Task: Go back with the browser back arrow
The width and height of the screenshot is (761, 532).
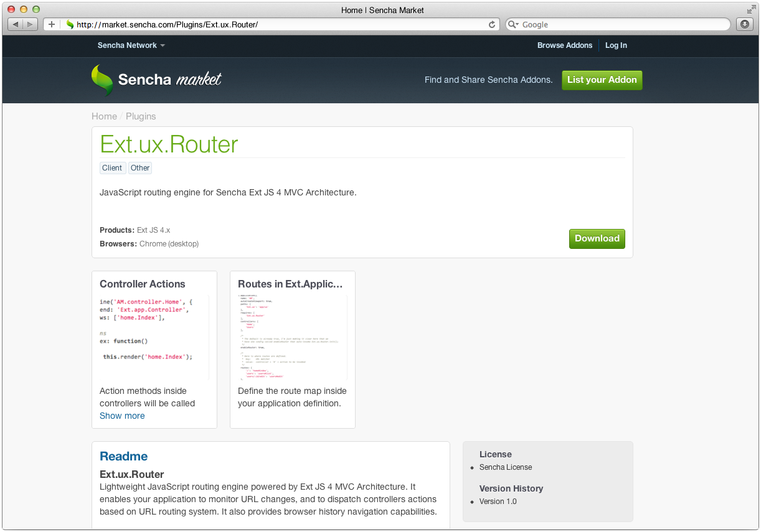Action: pyautogui.click(x=15, y=24)
